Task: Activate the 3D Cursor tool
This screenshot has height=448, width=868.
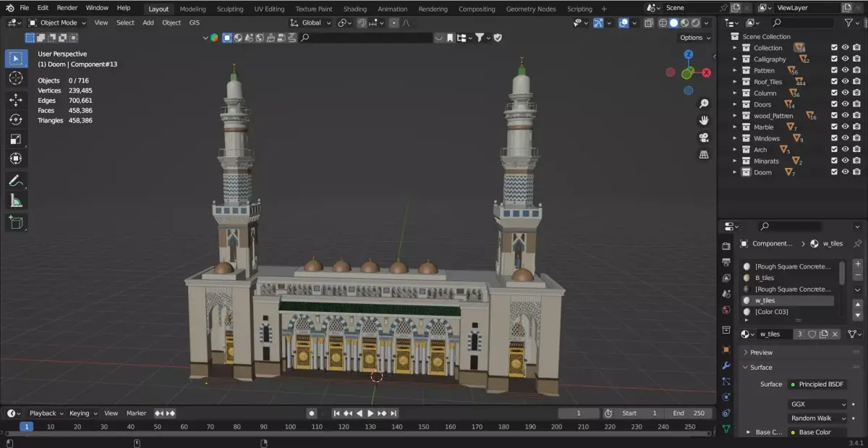Action: 16,78
